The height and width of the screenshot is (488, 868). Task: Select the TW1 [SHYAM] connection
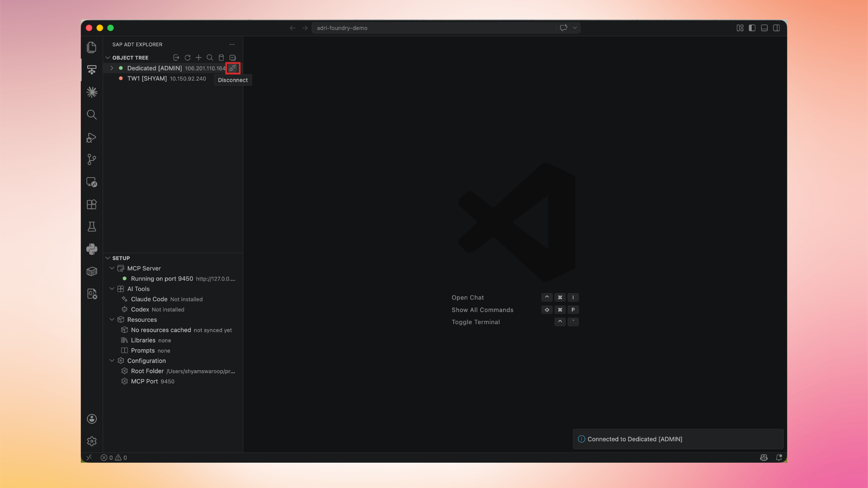coord(147,79)
